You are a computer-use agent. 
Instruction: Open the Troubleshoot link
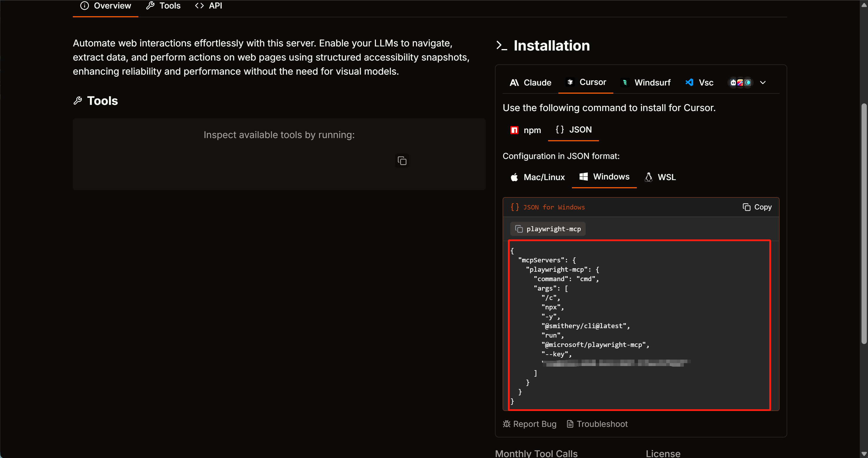coord(597,424)
